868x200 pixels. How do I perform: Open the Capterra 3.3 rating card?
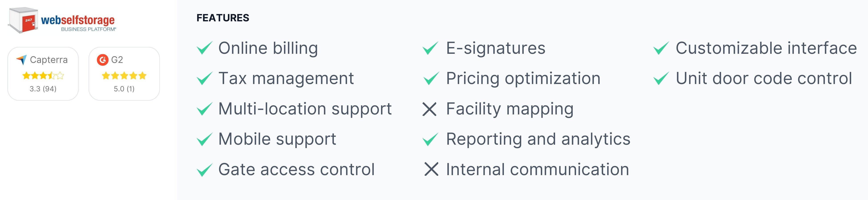click(x=43, y=74)
